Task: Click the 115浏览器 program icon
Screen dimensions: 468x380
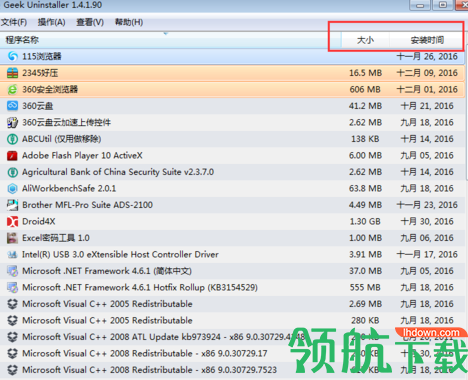Action: tap(12, 56)
